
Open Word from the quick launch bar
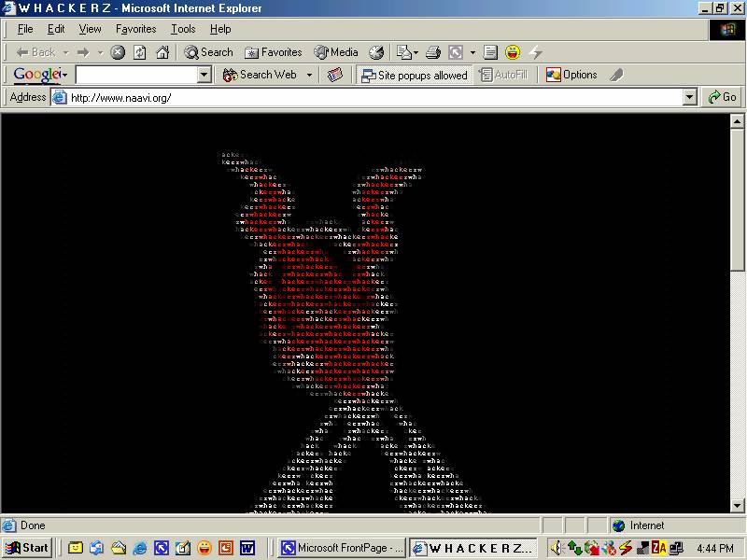[x=247, y=548]
